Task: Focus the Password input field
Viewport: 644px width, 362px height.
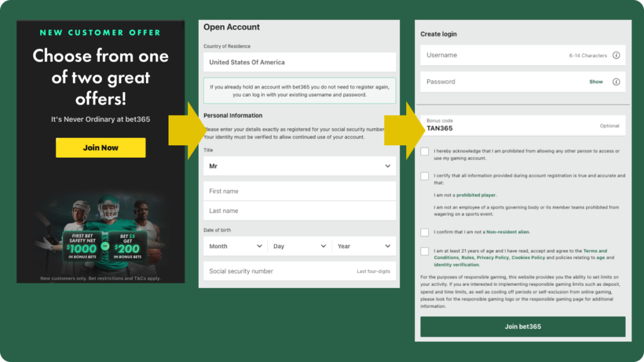Action: pos(523,82)
